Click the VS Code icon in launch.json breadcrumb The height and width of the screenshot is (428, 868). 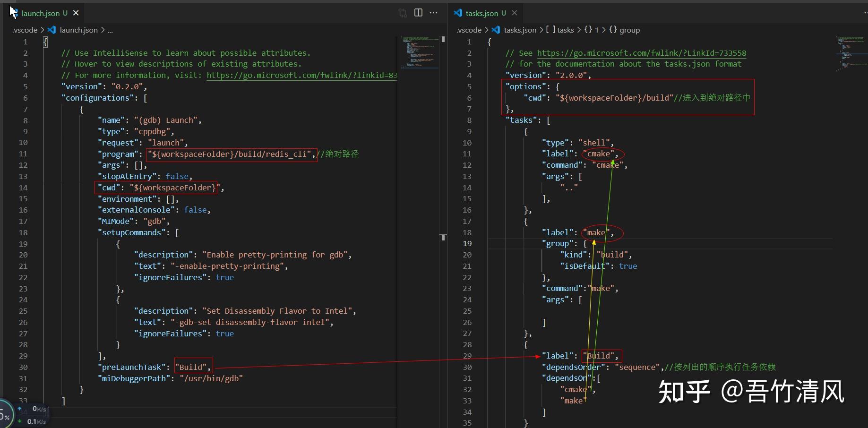52,30
